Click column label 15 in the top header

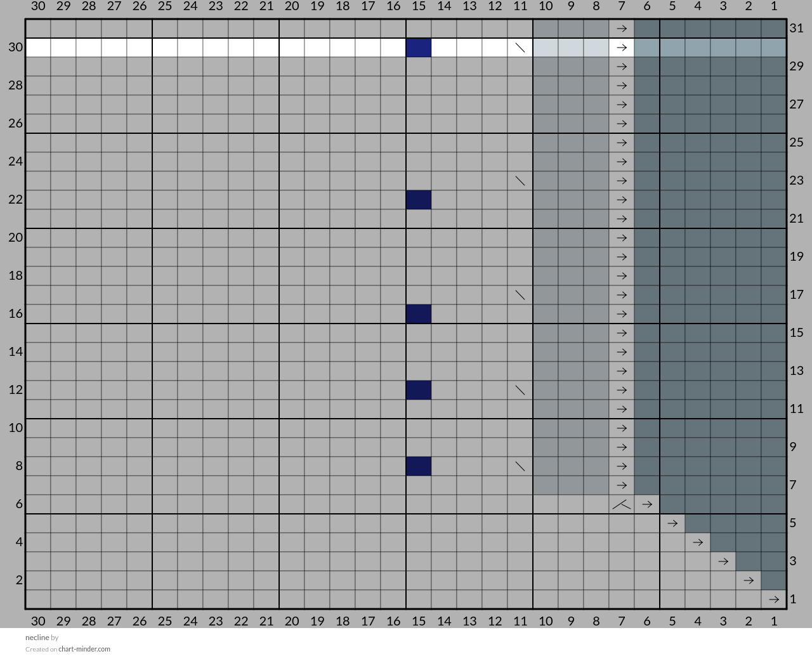point(419,6)
